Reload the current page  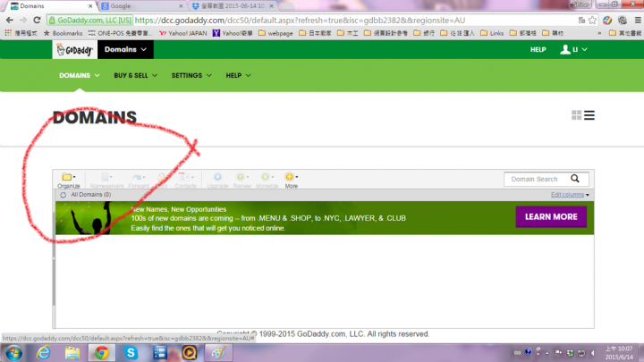pyautogui.click(x=37, y=20)
